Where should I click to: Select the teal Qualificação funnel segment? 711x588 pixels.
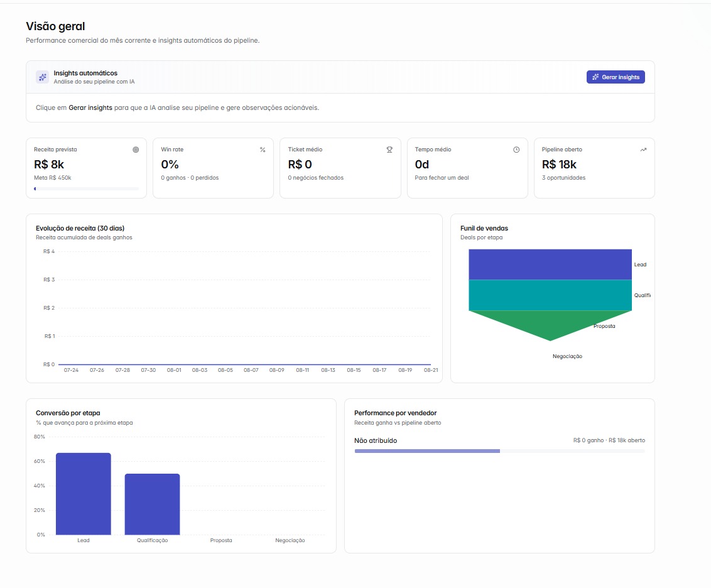tap(550, 295)
